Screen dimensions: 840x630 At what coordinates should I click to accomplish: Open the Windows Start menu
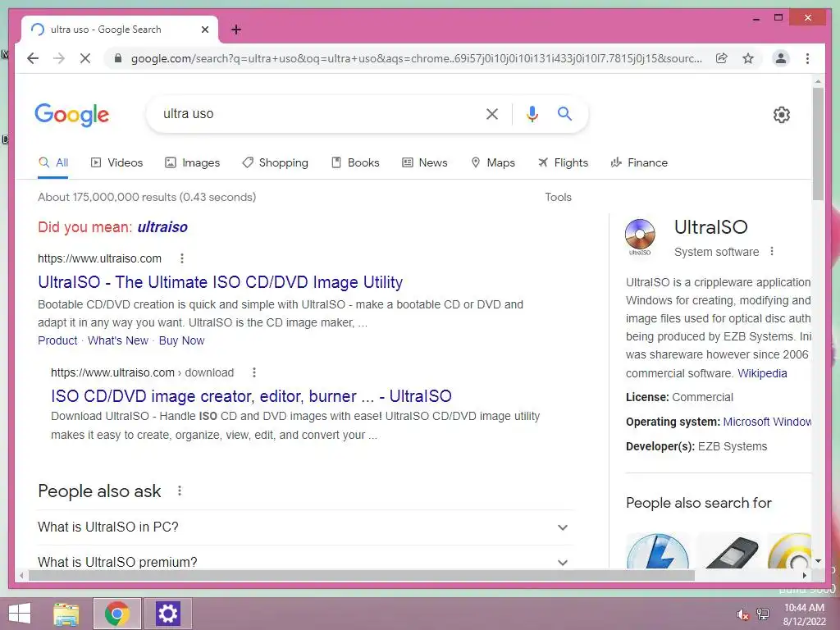click(20, 614)
